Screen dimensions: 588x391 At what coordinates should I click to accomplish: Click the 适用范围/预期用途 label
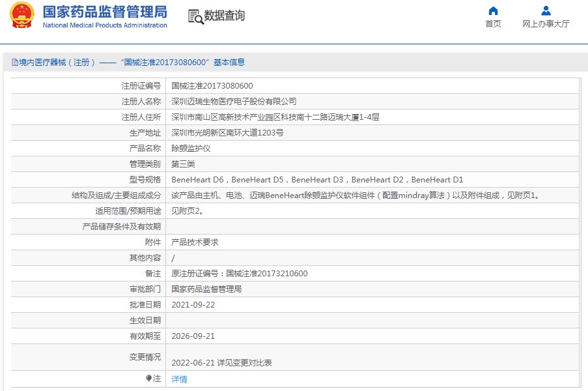pyautogui.click(x=128, y=211)
